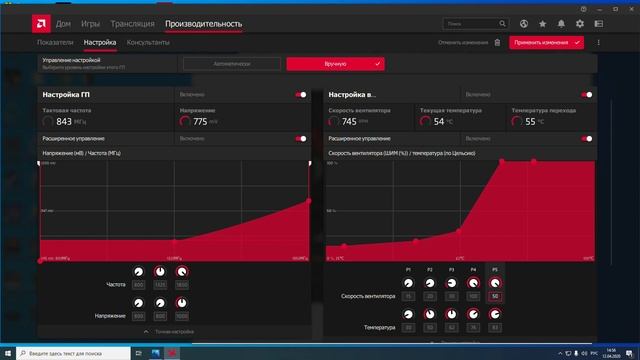Open the blue taskbar app next to Task View

[x=156, y=353]
